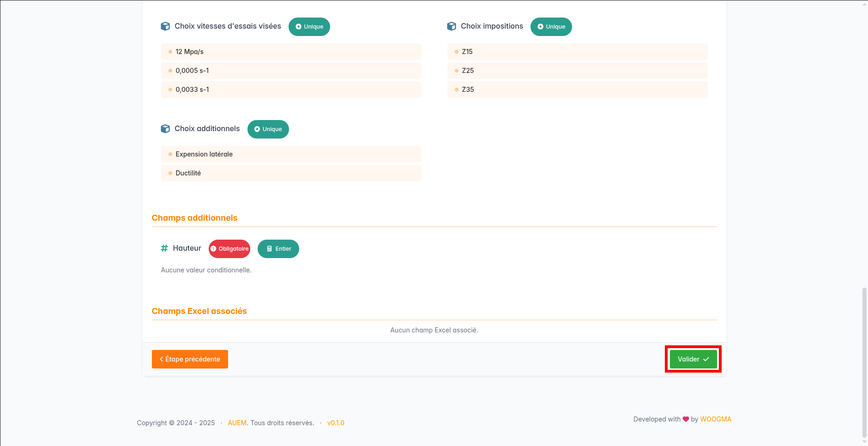Open the WOOGMA developer link
Screen dimensions: 868x446
point(716,419)
